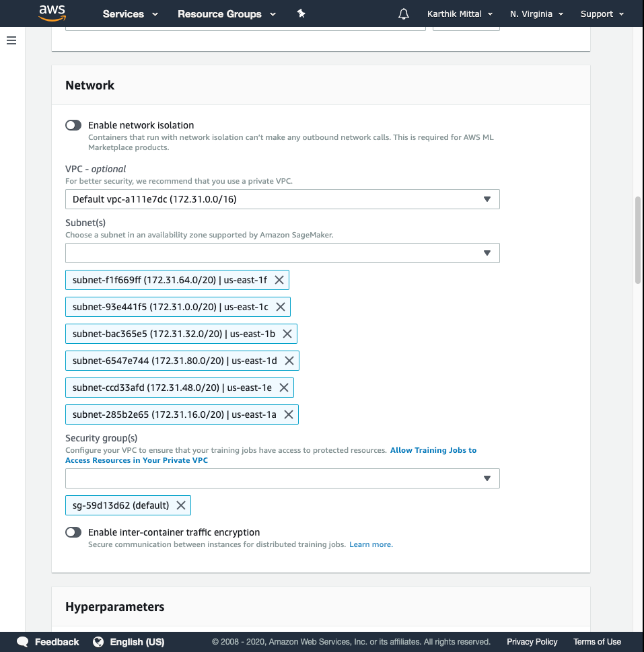Click the AWS logo
This screenshot has width=644, height=652.
pyautogui.click(x=52, y=13)
